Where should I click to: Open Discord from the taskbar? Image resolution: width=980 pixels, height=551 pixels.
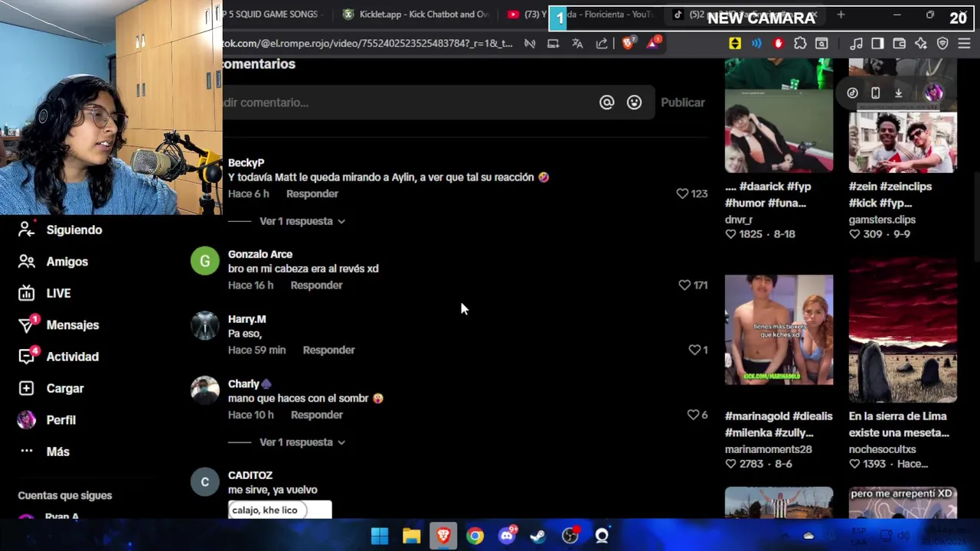507,536
